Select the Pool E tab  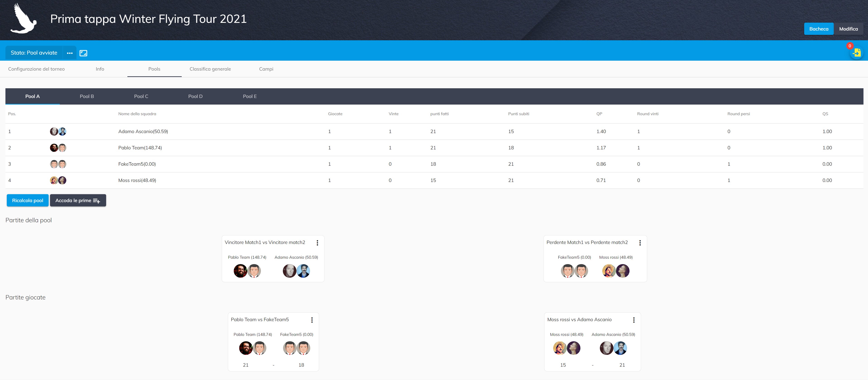click(250, 96)
